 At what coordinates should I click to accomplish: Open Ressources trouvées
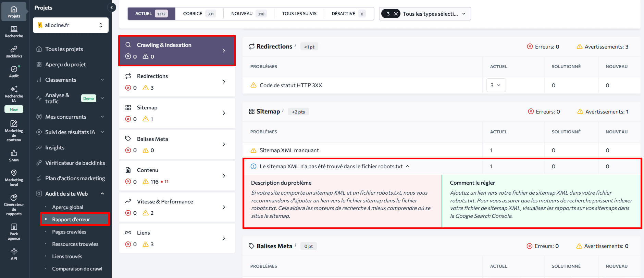(75, 244)
